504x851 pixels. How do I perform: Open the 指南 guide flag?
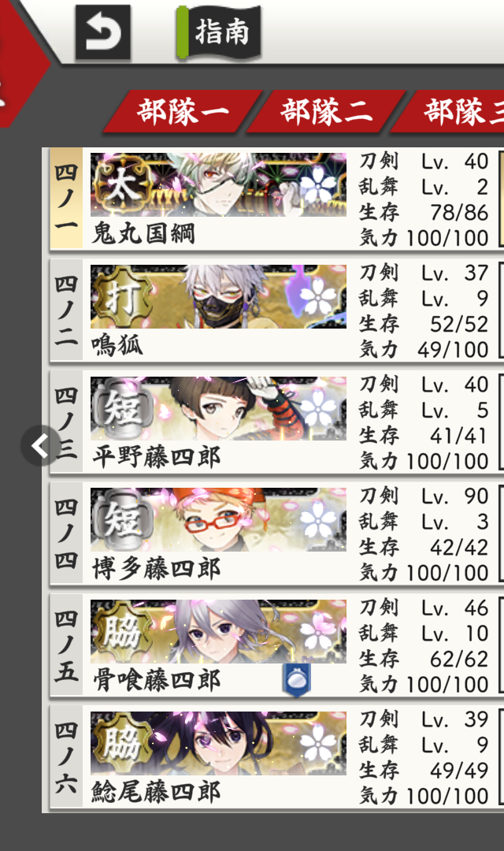[x=219, y=32]
